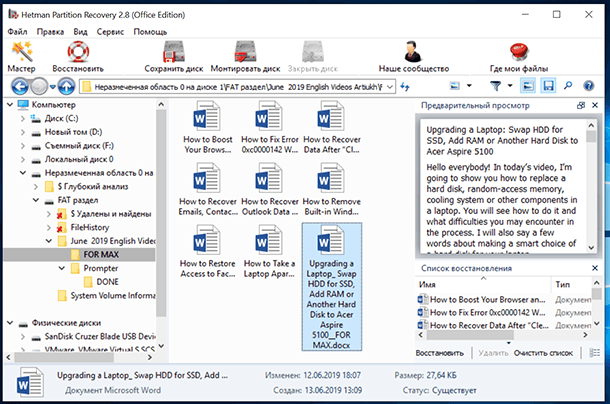Close the Предварительный просмотр panel
The width and height of the screenshot is (610, 404).
pos(595,105)
